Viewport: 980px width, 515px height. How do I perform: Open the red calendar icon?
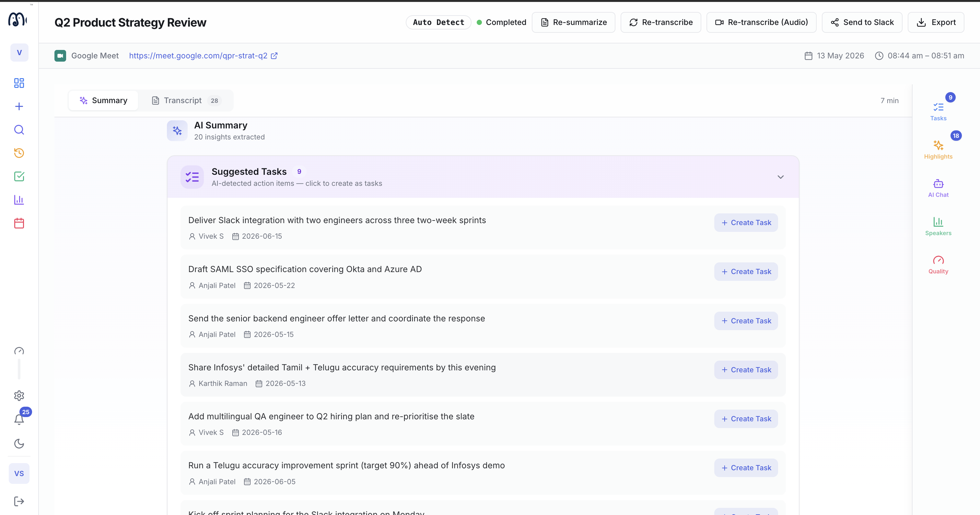[19, 223]
